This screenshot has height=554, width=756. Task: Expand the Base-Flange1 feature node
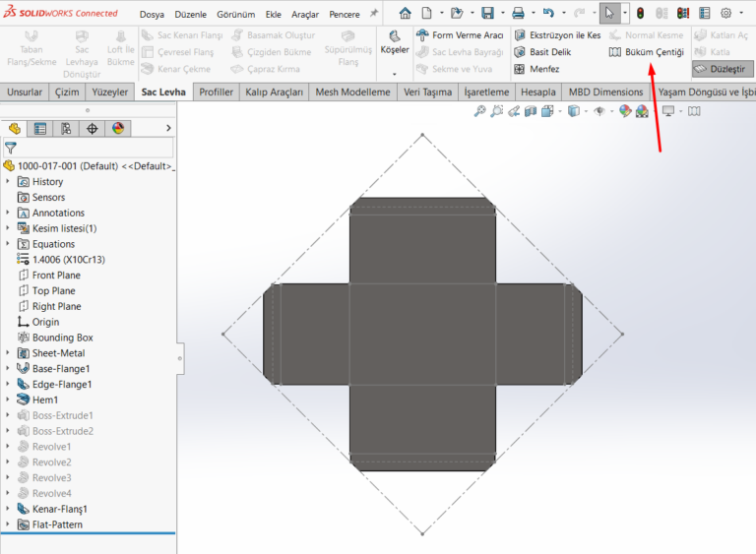[8, 369]
